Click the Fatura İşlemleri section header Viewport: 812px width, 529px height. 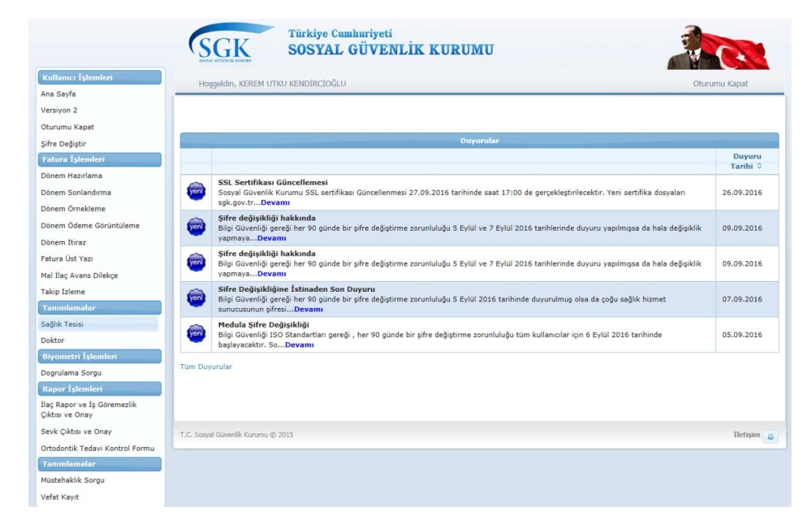(x=99, y=159)
